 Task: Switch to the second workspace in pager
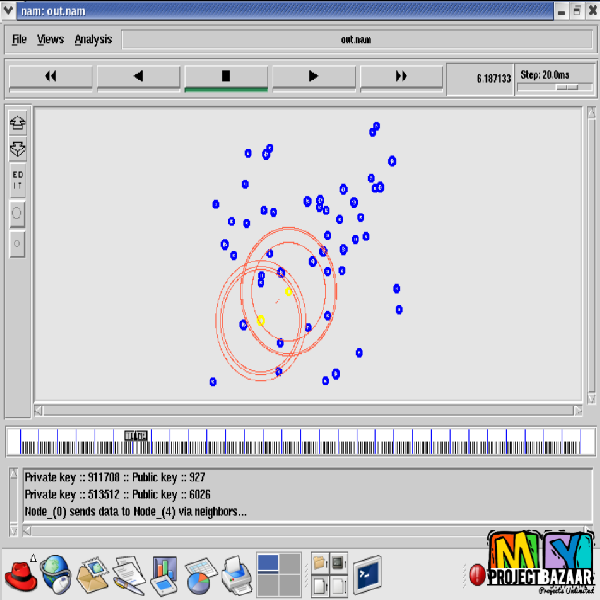[290, 563]
